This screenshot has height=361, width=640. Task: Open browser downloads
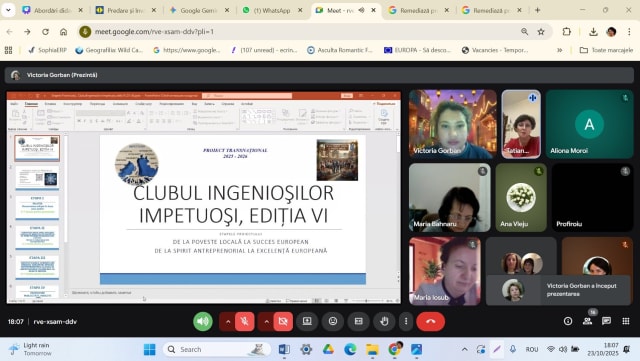coord(593,31)
